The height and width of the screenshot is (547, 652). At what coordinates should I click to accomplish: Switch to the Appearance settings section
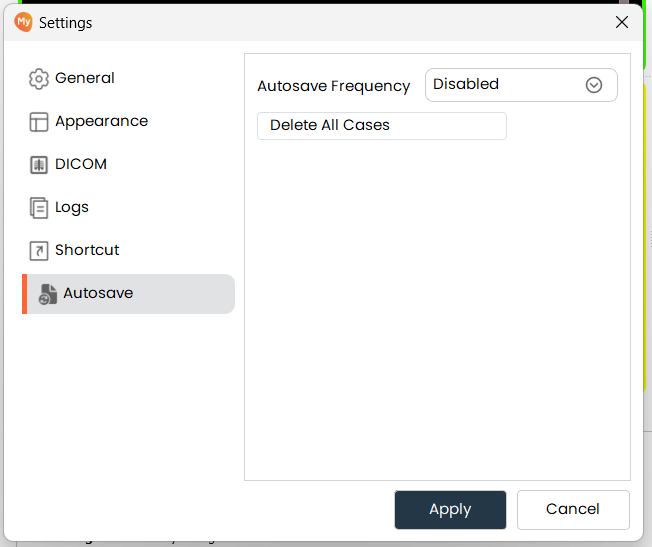(x=101, y=121)
